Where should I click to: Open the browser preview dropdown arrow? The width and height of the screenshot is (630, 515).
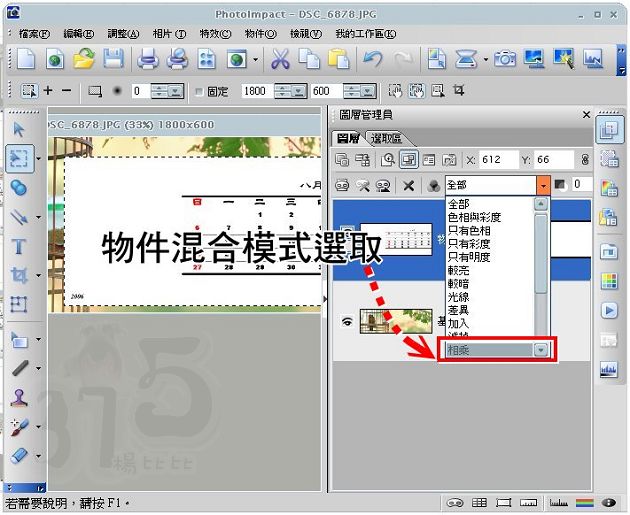(256, 59)
